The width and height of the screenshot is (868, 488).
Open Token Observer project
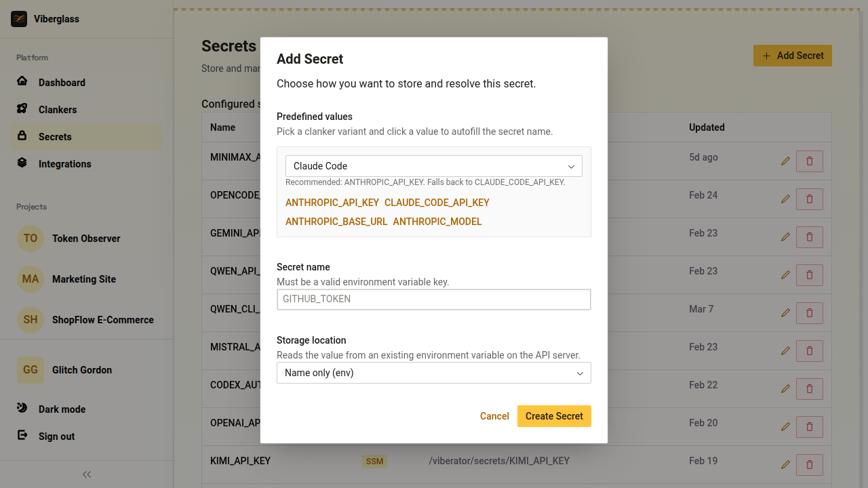[x=85, y=239]
